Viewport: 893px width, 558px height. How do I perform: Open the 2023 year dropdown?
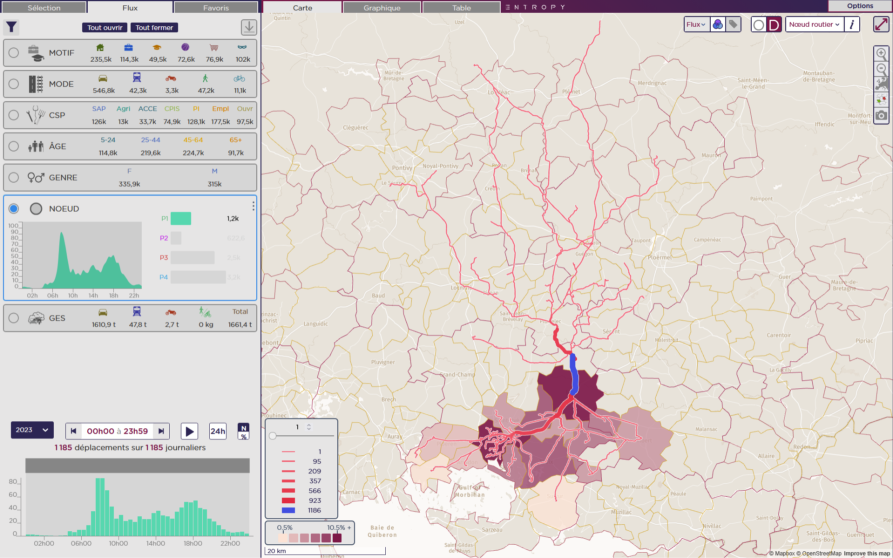point(32,430)
